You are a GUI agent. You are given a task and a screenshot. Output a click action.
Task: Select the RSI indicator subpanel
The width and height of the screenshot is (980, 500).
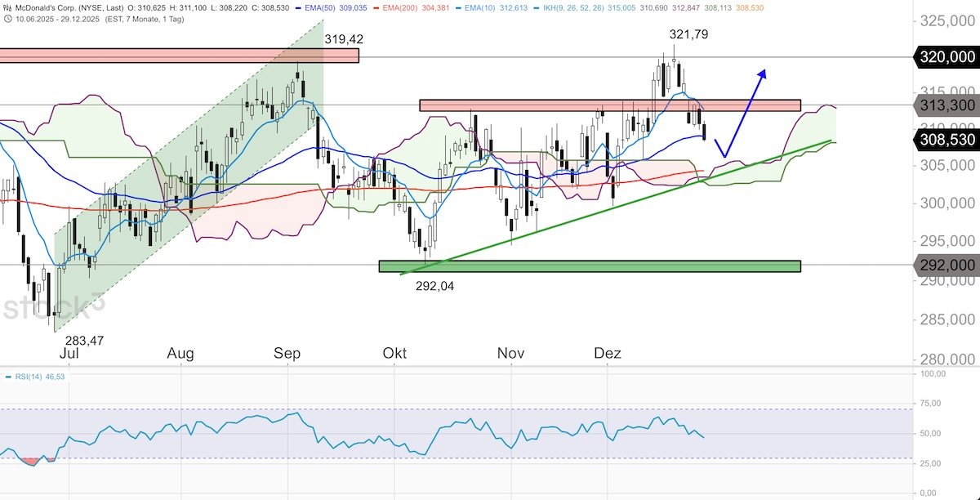point(457,429)
